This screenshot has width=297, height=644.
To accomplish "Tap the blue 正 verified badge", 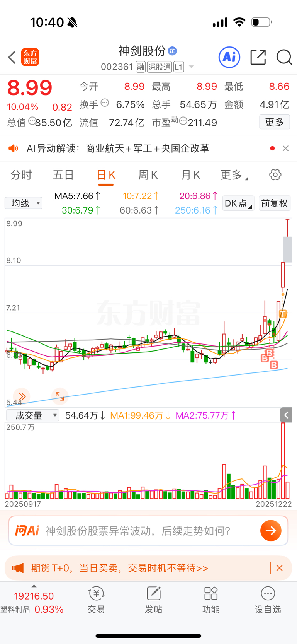I will [173, 51].
